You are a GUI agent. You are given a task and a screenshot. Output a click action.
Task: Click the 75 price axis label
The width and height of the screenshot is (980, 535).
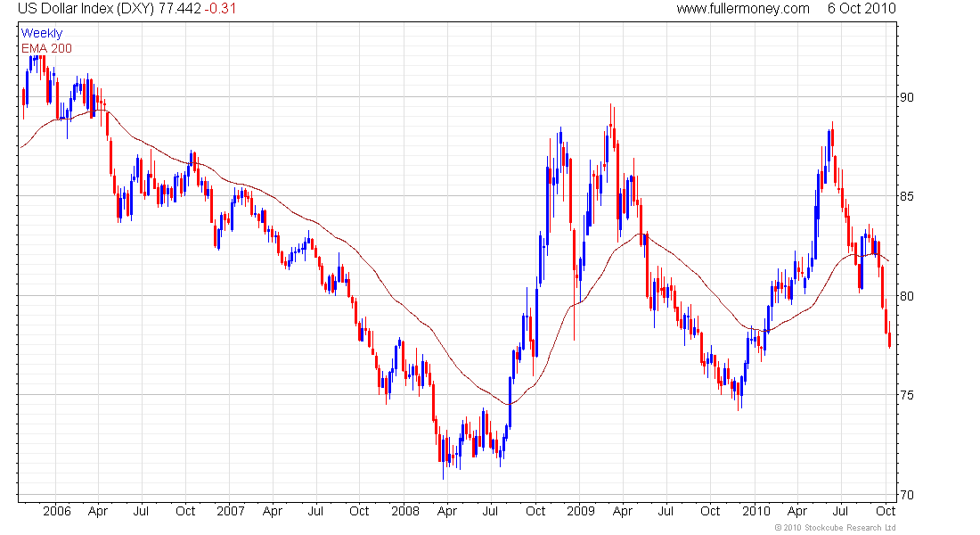click(906, 395)
